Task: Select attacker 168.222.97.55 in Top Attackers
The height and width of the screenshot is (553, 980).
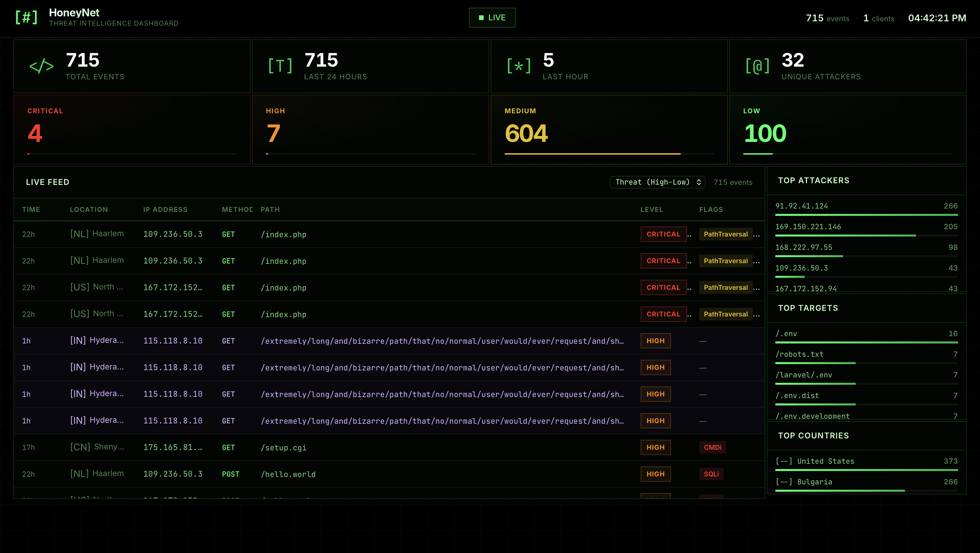Action: (x=866, y=250)
